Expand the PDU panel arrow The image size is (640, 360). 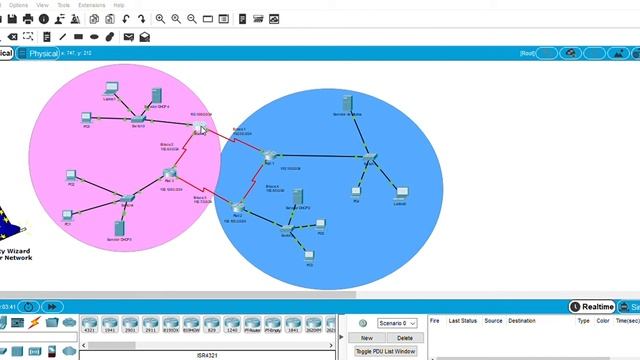point(342,337)
